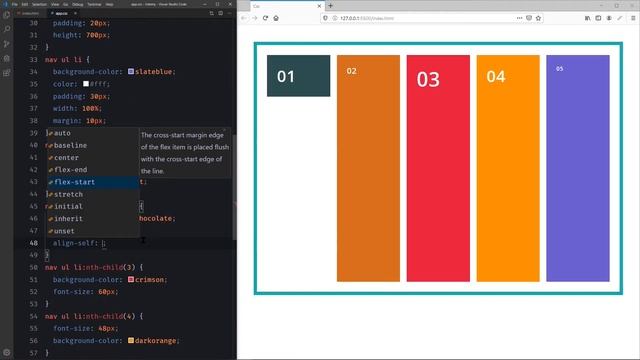The image size is (640, 360).
Task: Open the Search view in the activity bar
Action: pyautogui.click(x=7, y=29)
